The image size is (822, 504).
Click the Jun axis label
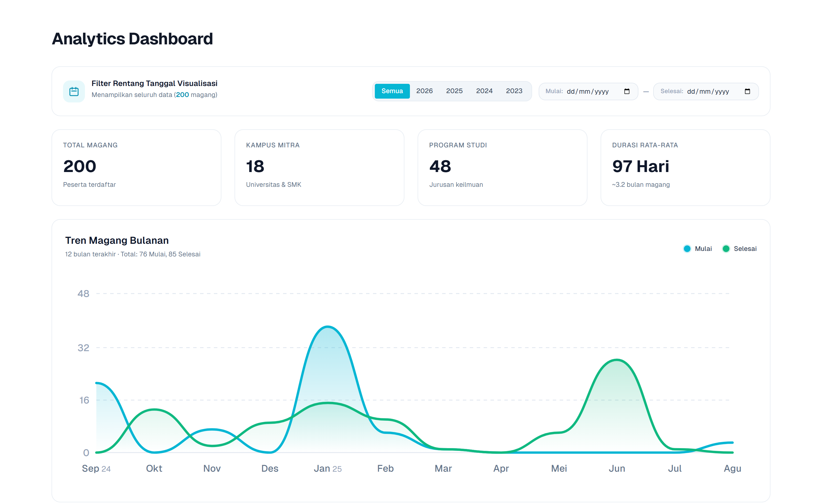coord(617,468)
